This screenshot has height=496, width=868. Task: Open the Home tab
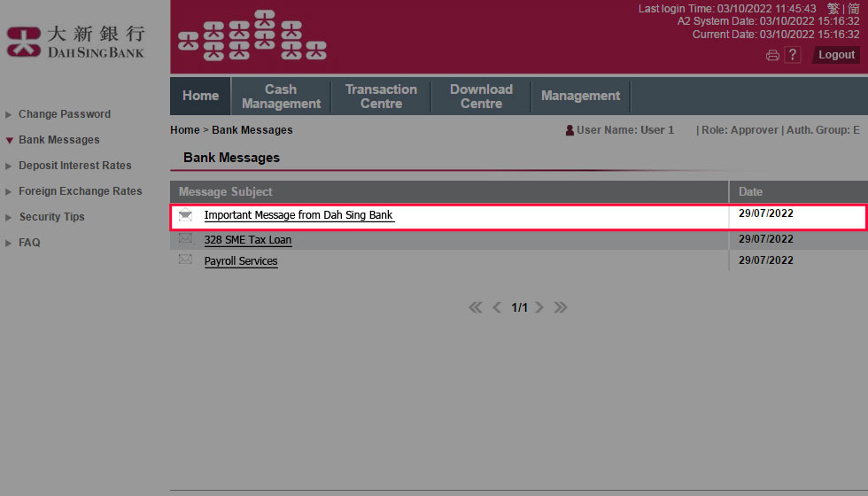tap(200, 96)
